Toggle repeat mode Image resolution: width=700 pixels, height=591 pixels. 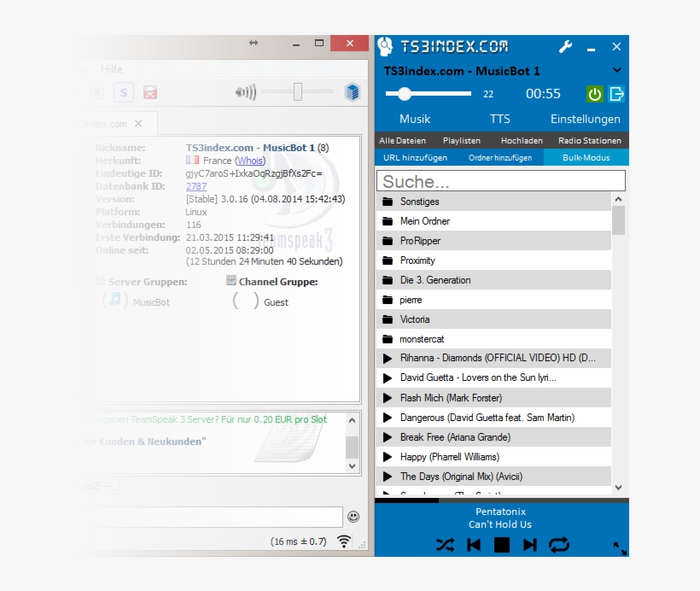click(x=559, y=545)
